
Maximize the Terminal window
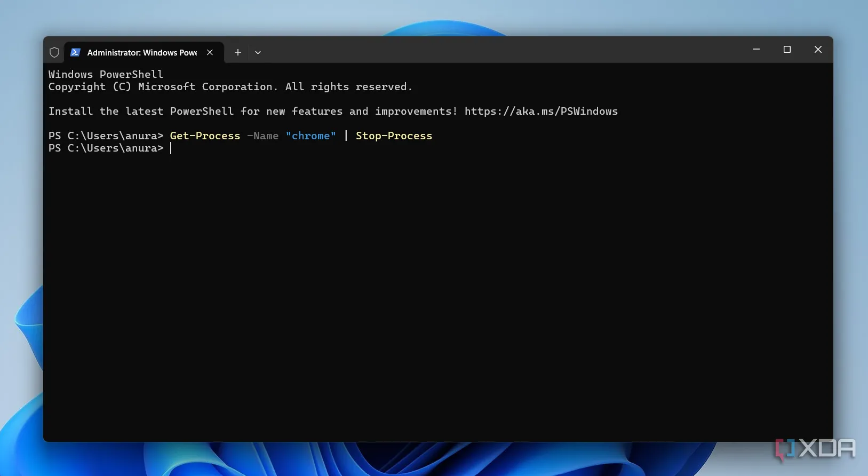[x=787, y=49]
